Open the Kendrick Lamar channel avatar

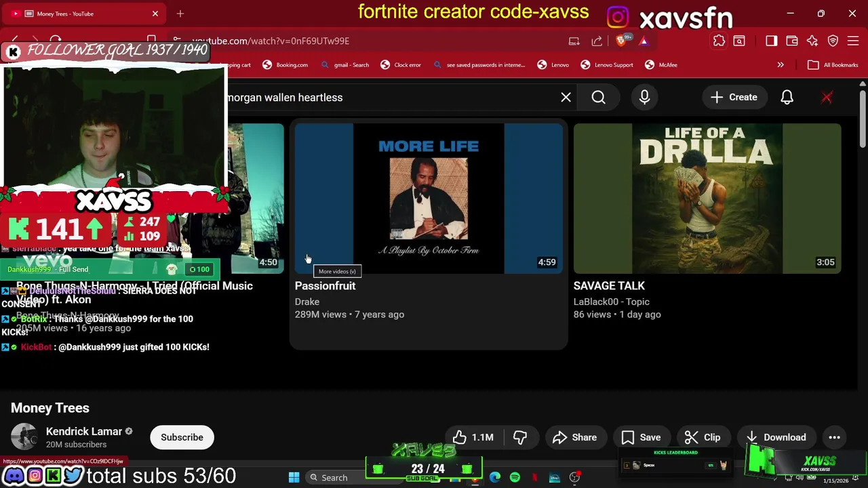[24, 437]
